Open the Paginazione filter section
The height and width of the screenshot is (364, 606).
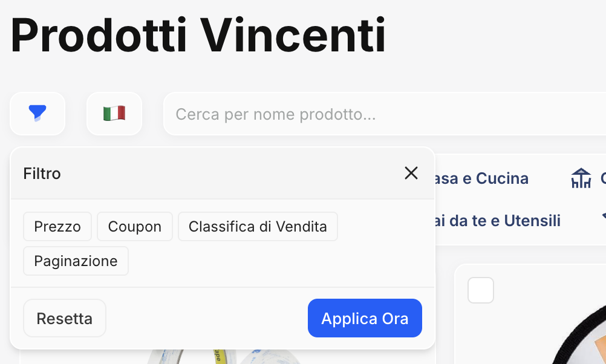pyautogui.click(x=76, y=261)
